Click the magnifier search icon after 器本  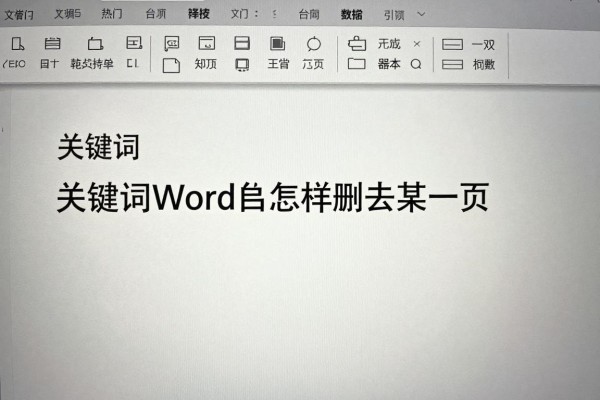pyautogui.click(x=416, y=64)
